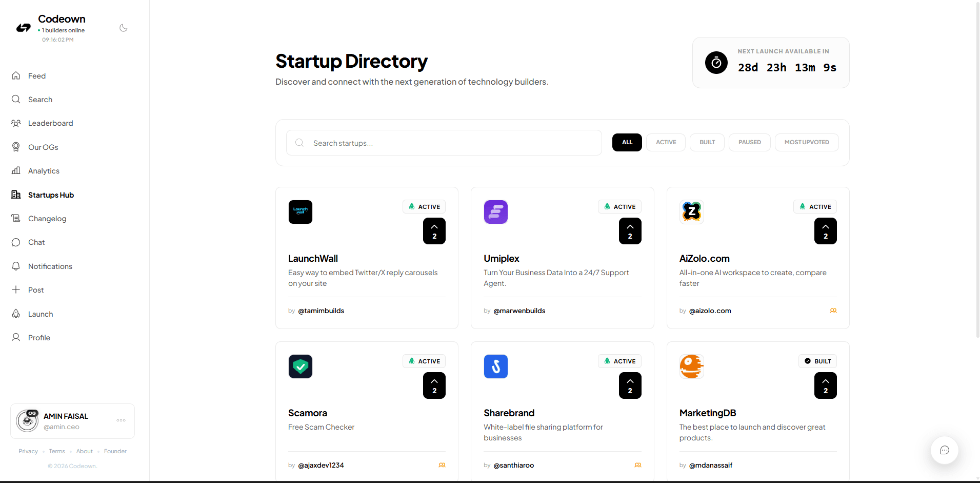Viewport: 980px width, 483px height.
Task: Select the Startups Hub icon
Action: (16, 195)
